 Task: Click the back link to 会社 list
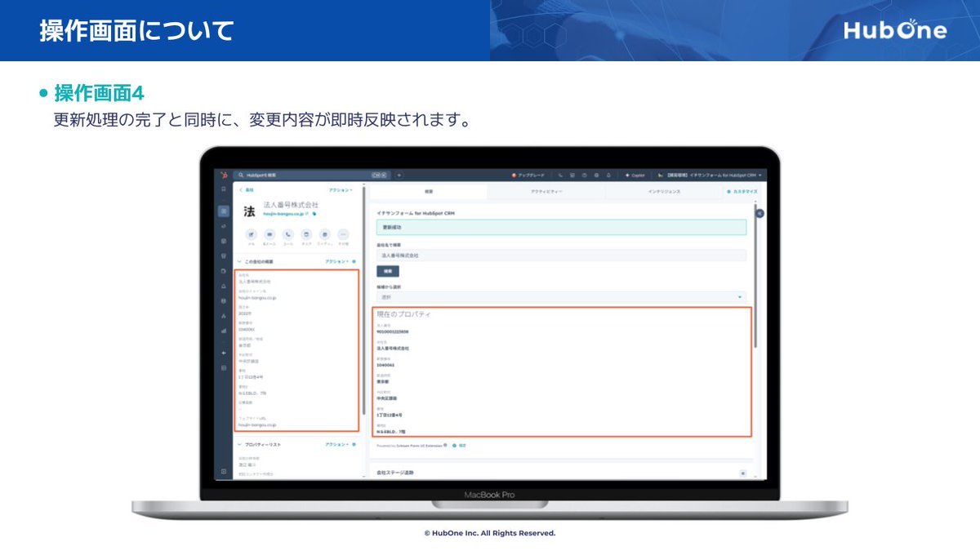pos(248,190)
